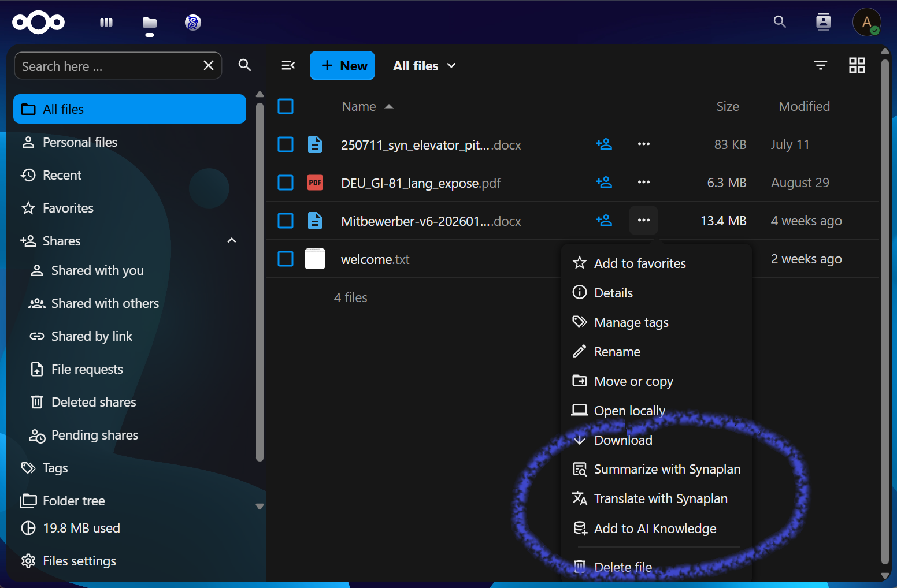The image size is (897, 588).
Task: Open the contacts menu icon
Action: [823, 22]
